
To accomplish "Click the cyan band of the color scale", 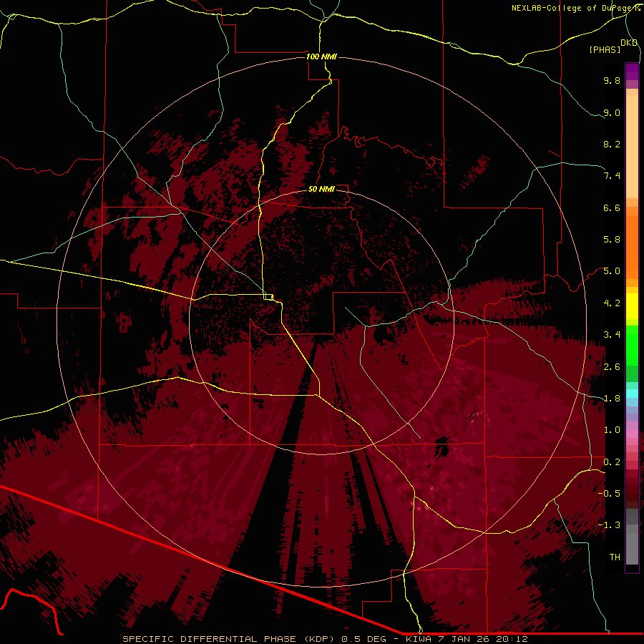I will pos(632,394).
